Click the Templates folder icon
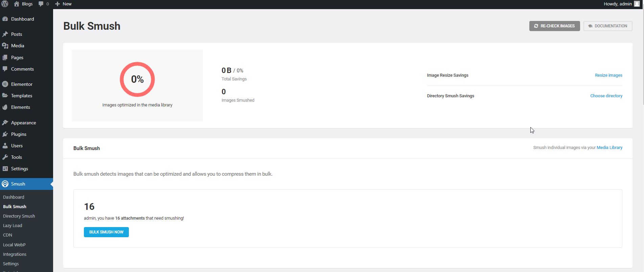The image size is (644, 272). 5,96
